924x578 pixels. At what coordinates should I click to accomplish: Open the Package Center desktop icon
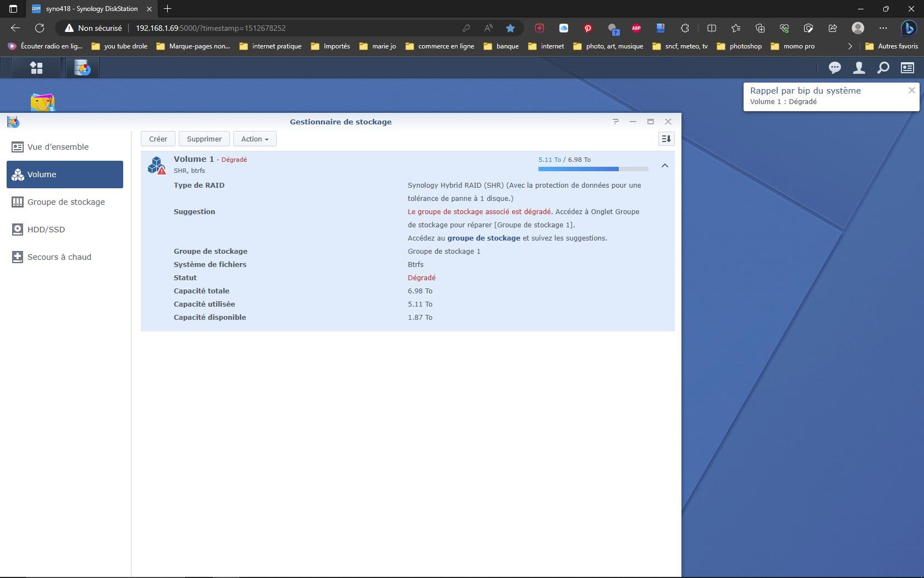(42, 102)
